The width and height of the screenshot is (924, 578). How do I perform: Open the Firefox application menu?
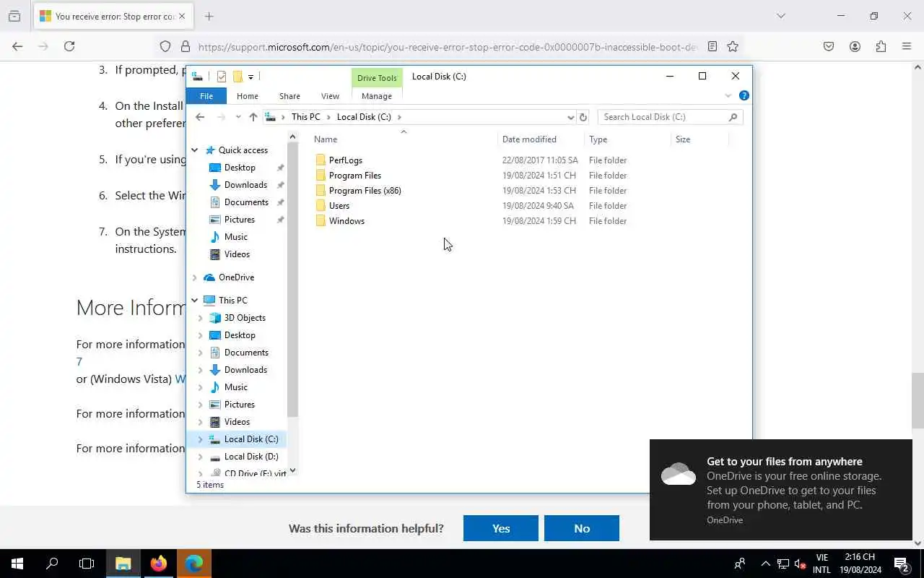click(907, 46)
